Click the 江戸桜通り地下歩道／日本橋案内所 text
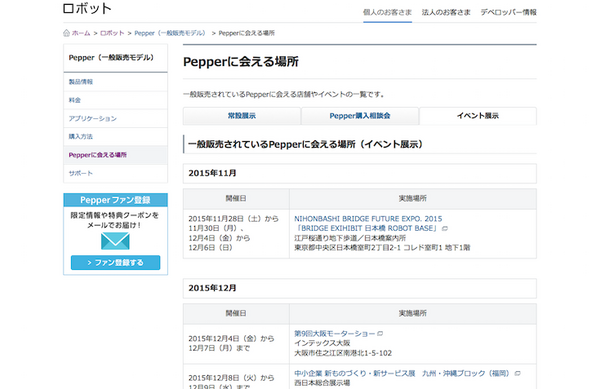 click(350, 238)
